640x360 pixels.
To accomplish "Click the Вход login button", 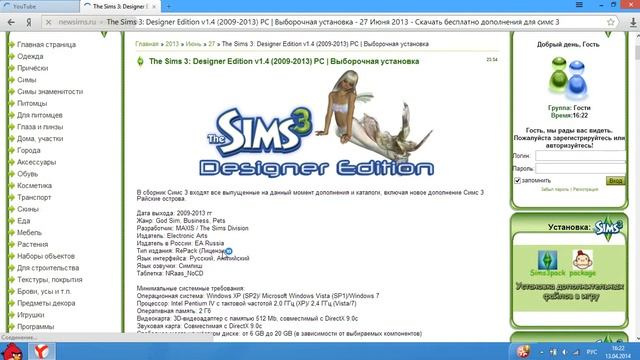I will tap(615, 180).
